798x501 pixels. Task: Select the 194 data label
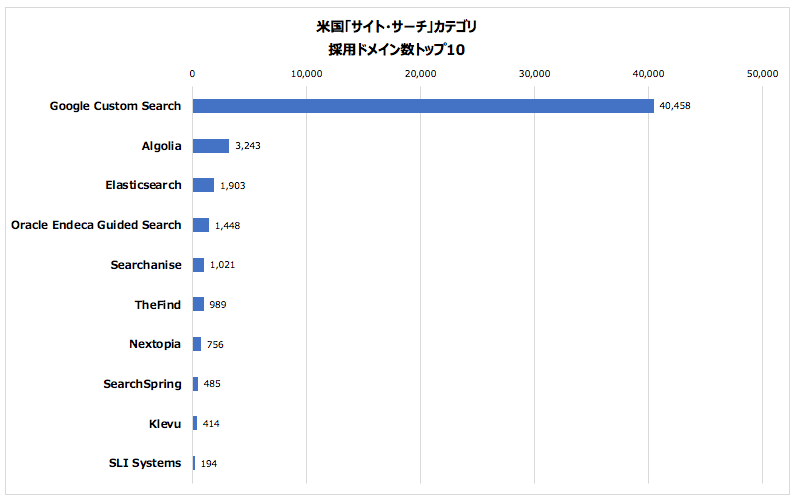click(209, 463)
